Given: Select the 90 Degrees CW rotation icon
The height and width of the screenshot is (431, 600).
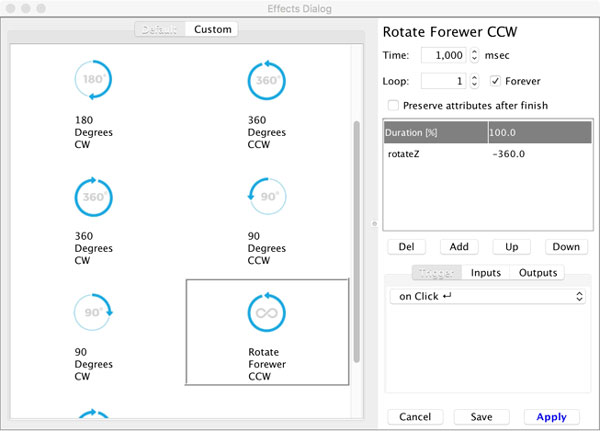Looking at the screenshot, I should 93,312.
